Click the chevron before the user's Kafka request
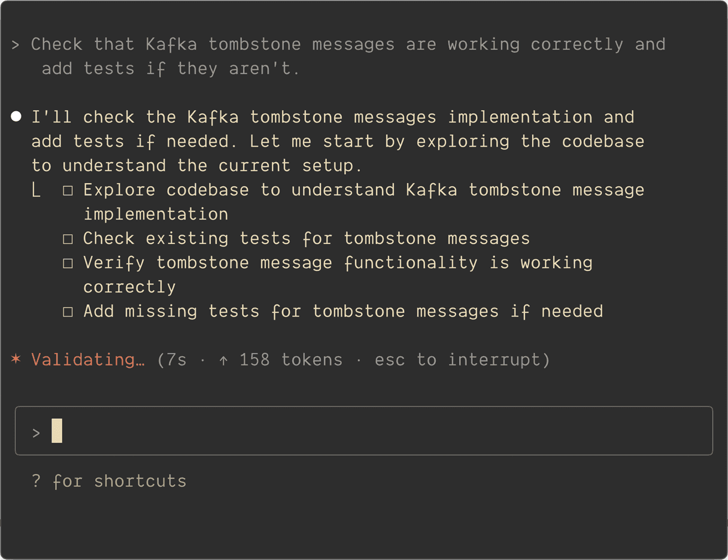The image size is (728, 560). [x=16, y=45]
